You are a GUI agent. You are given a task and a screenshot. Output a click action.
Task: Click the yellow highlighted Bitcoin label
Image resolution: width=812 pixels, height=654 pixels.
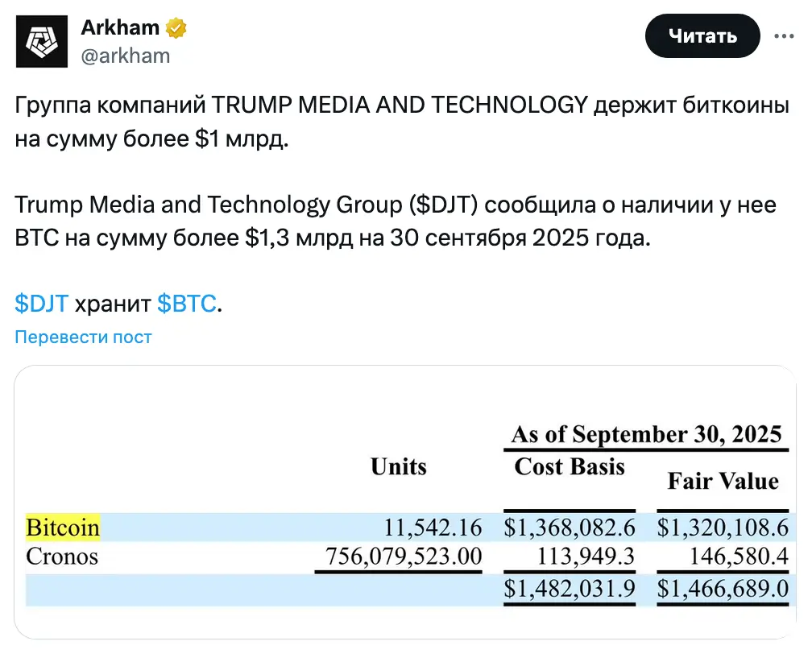63,528
